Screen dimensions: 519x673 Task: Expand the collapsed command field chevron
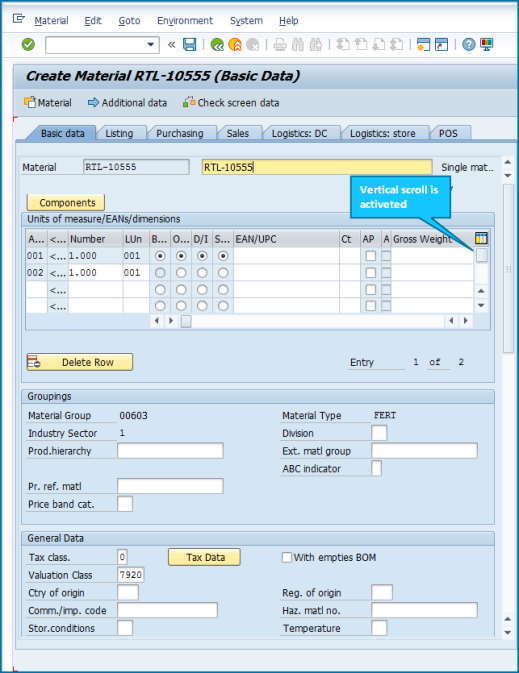[171, 45]
